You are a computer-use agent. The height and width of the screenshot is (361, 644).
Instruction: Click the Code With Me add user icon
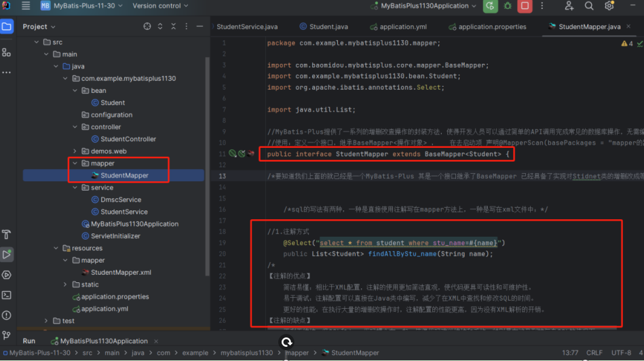click(569, 5)
